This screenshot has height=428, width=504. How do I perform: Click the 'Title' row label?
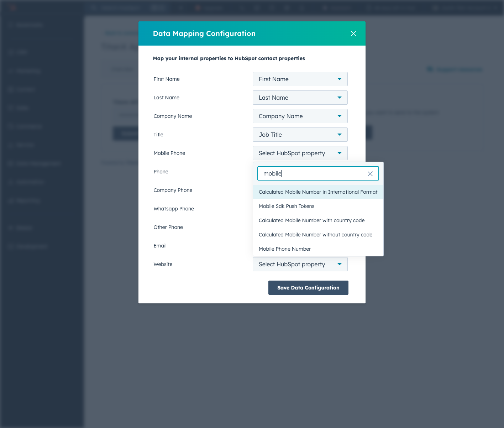[x=158, y=135]
